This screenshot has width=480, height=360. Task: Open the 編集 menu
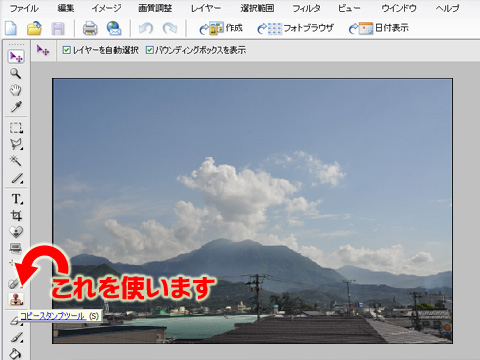tap(66, 8)
